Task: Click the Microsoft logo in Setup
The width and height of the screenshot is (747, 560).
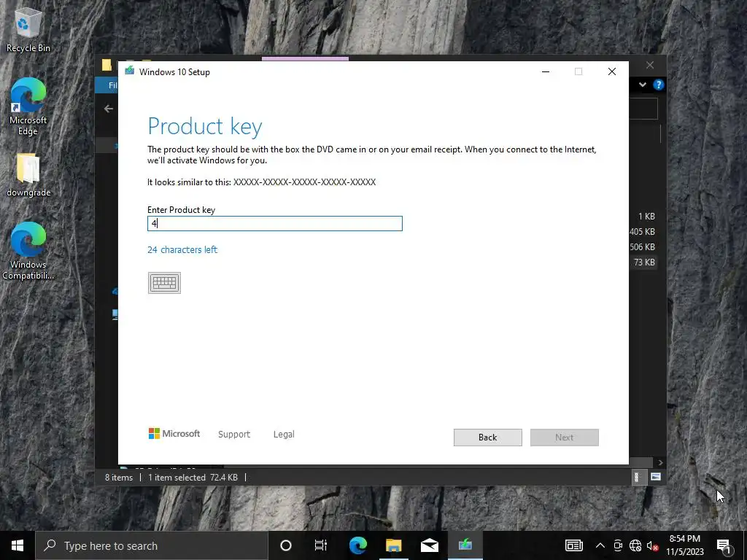Action: [x=174, y=434]
